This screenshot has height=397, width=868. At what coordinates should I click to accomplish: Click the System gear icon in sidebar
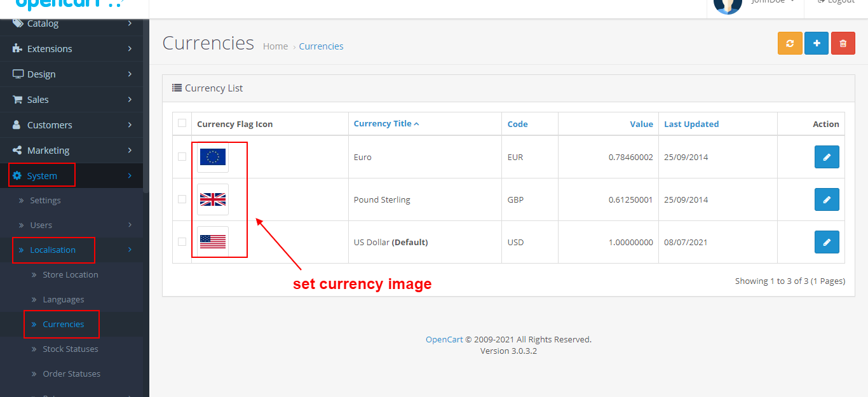(17, 176)
